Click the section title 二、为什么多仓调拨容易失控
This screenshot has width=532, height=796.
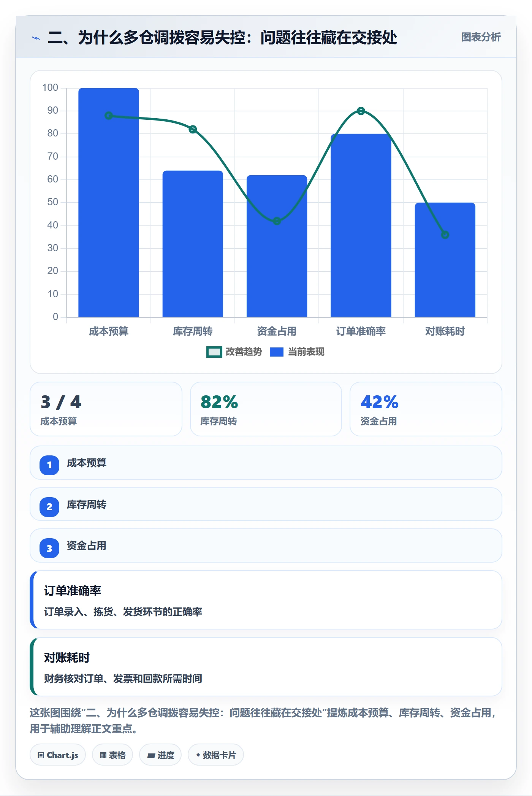click(222, 38)
